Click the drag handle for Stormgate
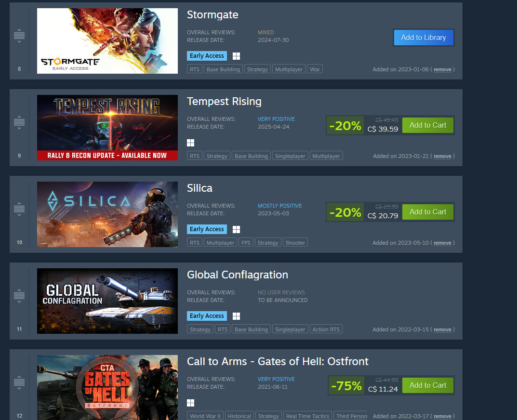 [19, 36]
